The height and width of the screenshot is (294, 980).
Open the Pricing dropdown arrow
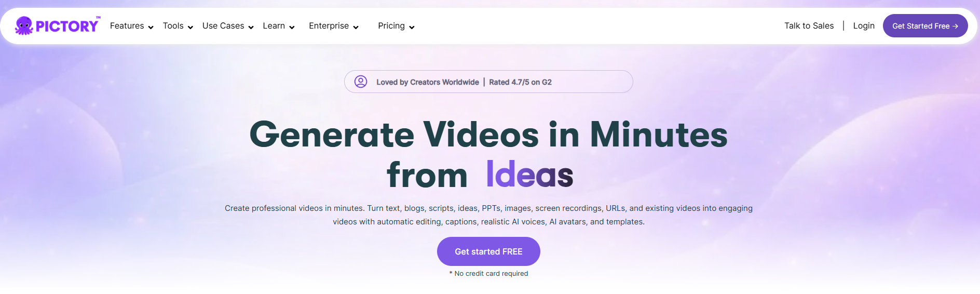(x=412, y=28)
